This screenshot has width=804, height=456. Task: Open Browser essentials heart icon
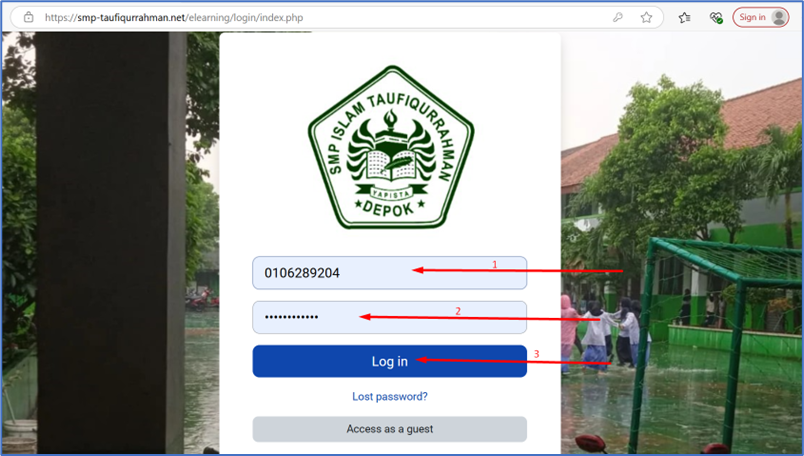[716, 17]
